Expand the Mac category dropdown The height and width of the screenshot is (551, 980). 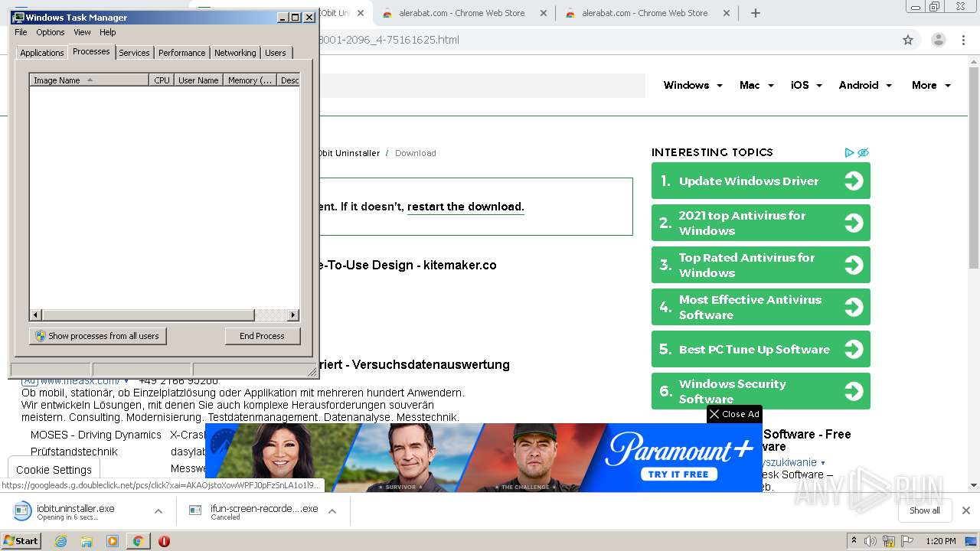pyautogui.click(x=756, y=85)
